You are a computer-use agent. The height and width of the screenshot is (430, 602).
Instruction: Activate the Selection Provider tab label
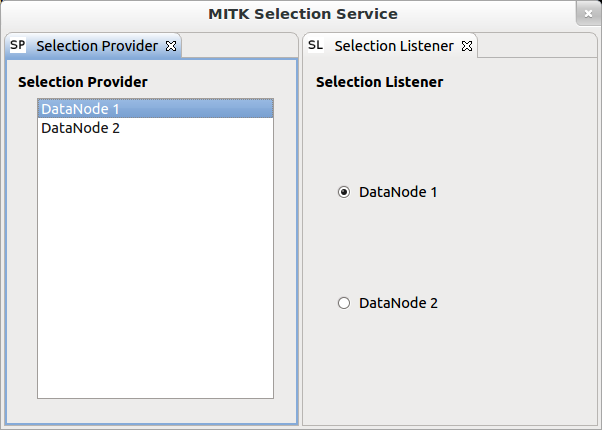point(97,46)
